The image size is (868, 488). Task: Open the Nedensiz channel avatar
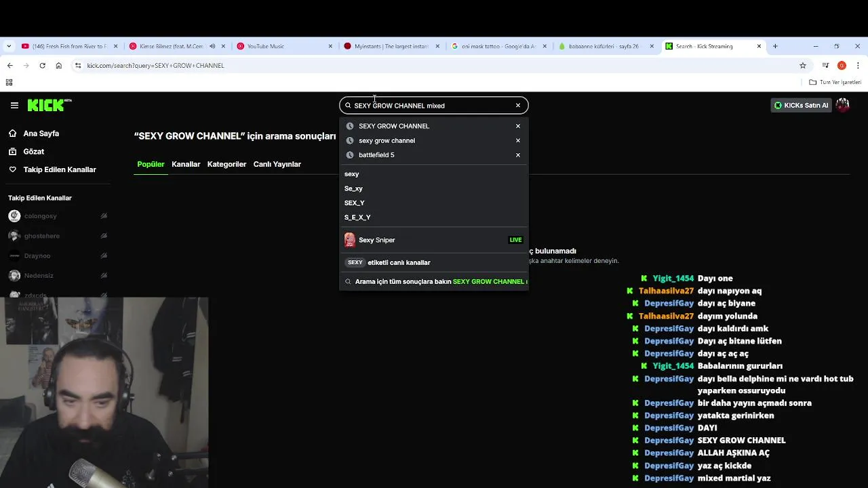coord(14,275)
